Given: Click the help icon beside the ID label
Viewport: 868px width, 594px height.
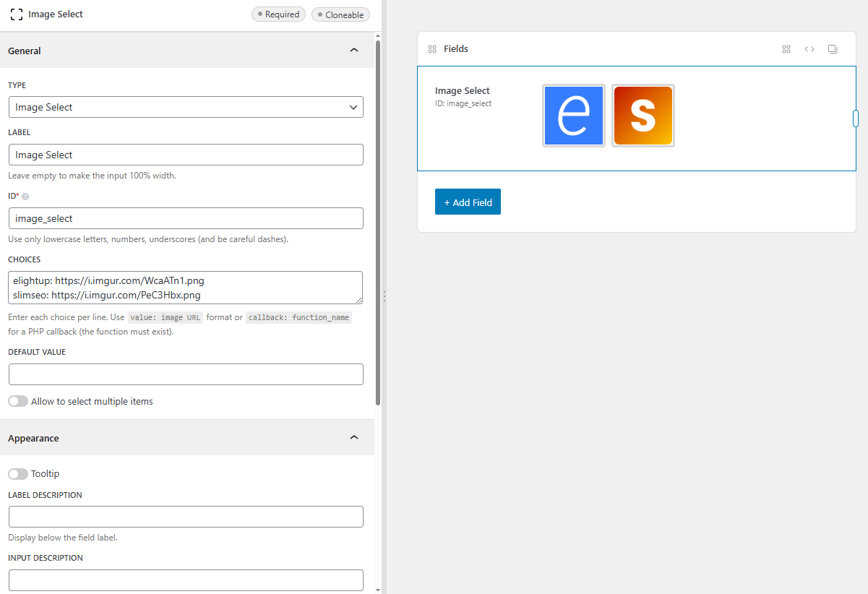Looking at the screenshot, I should tap(25, 197).
